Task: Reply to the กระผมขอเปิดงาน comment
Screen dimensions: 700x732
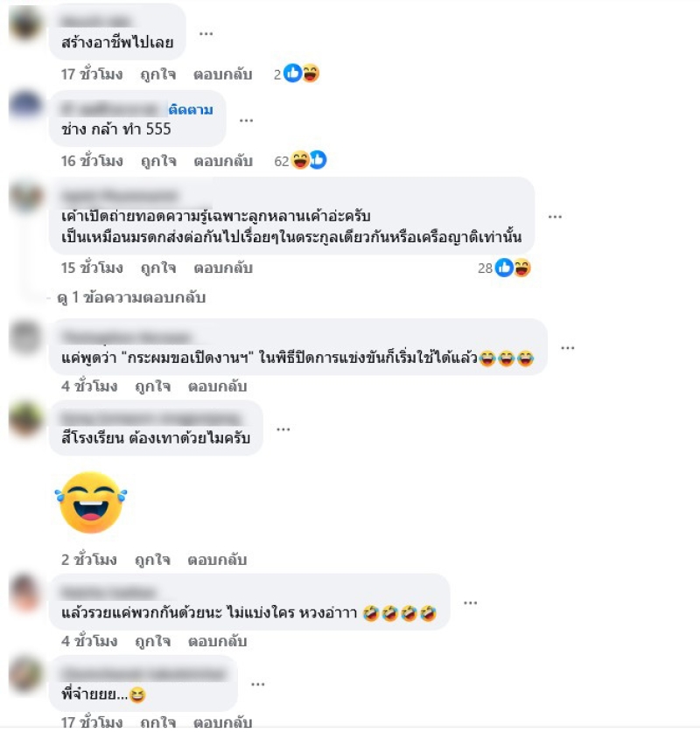Action: point(217,387)
